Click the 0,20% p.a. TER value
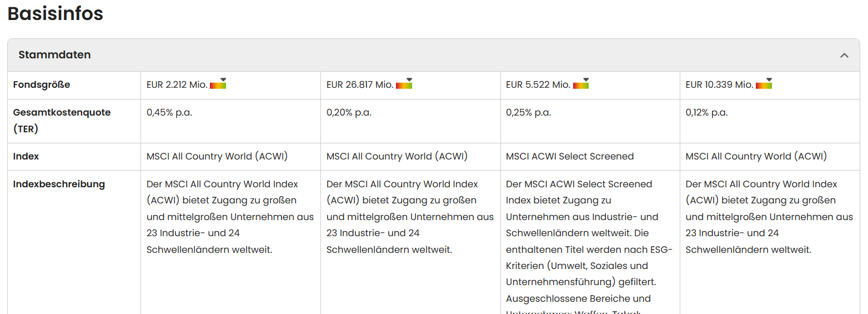 tap(349, 113)
